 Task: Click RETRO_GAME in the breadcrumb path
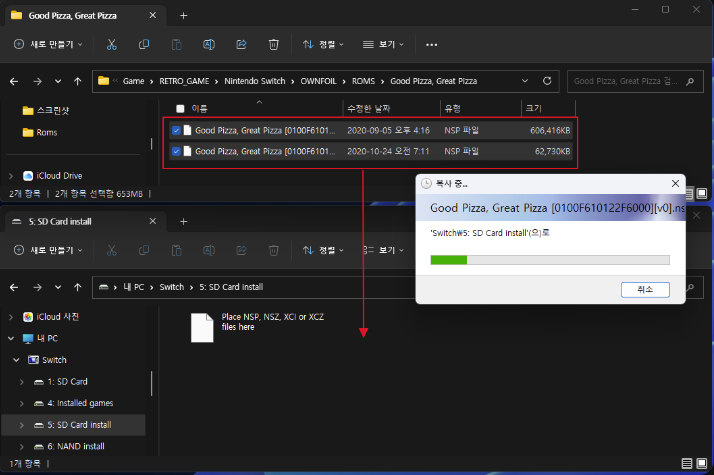184,81
